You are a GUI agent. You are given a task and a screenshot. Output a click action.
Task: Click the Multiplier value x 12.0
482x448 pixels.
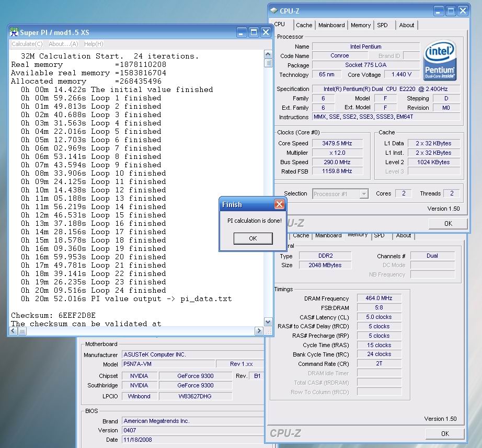pyautogui.click(x=337, y=153)
